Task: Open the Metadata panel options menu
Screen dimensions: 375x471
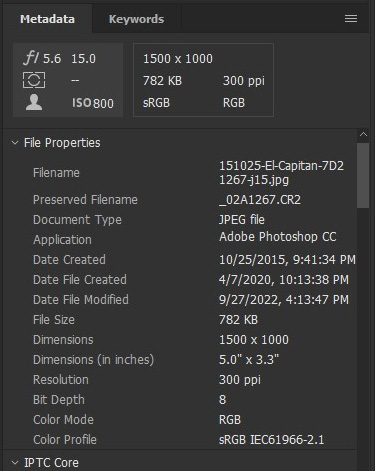Action: click(351, 19)
